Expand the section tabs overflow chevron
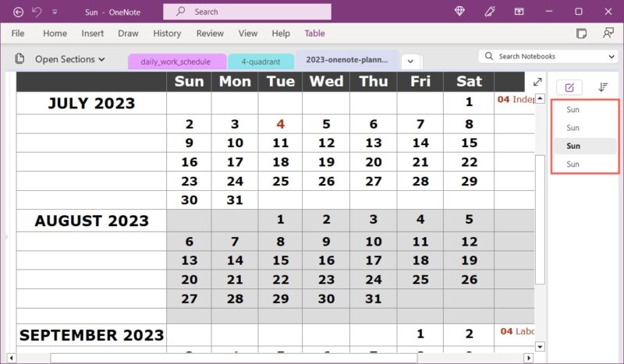The height and width of the screenshot is (364, 624). click(x=411, y=62)
